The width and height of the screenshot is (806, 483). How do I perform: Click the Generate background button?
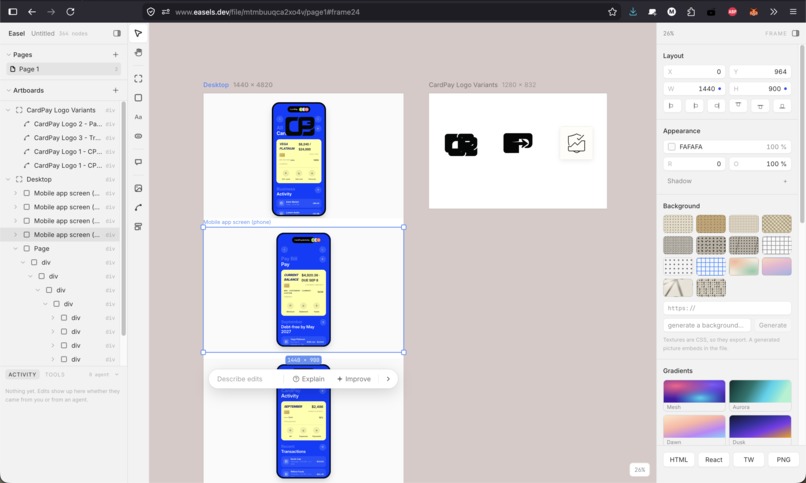(773, 325)
